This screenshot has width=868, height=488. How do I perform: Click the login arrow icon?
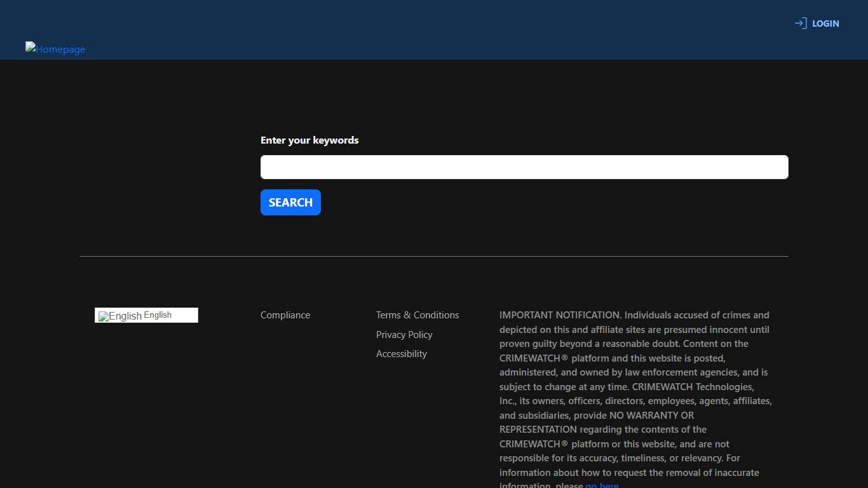pos(800,24)
